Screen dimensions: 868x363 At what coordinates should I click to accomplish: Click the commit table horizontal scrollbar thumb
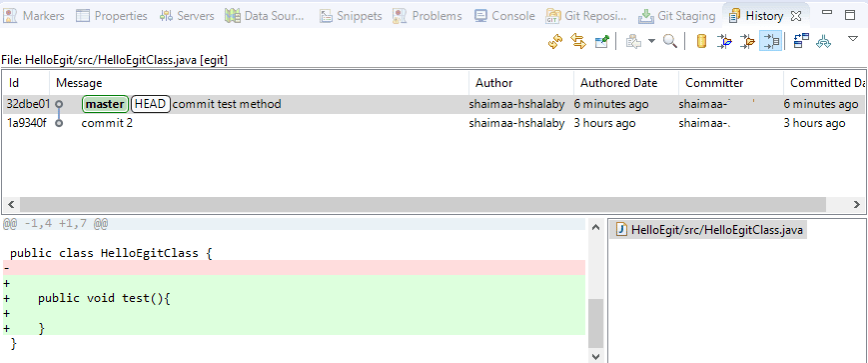423,204
